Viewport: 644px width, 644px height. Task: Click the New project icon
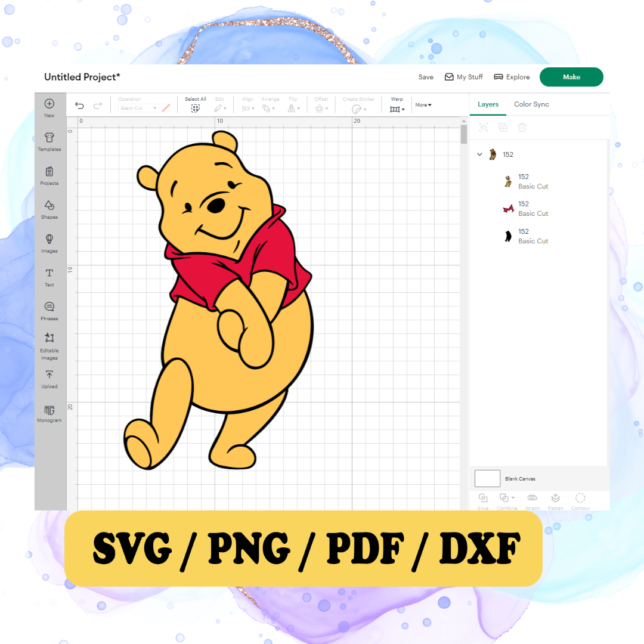pos(49,104)
